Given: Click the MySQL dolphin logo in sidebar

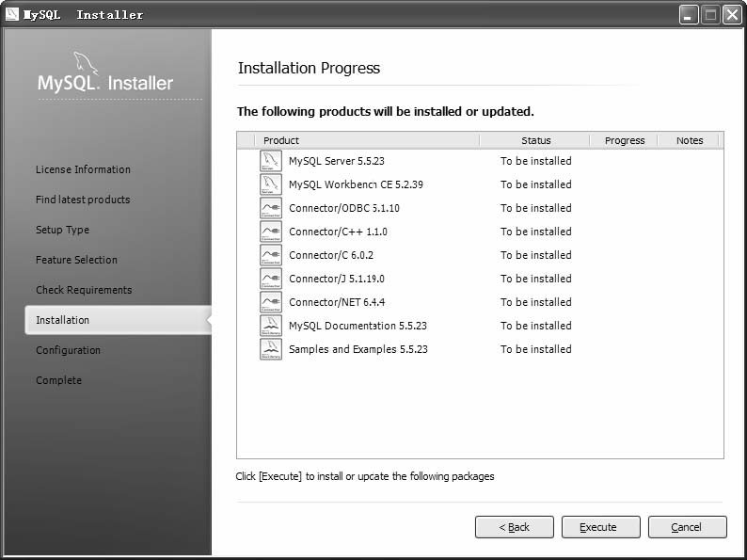Looking at the screenshot, I should [x=86, y=63].
